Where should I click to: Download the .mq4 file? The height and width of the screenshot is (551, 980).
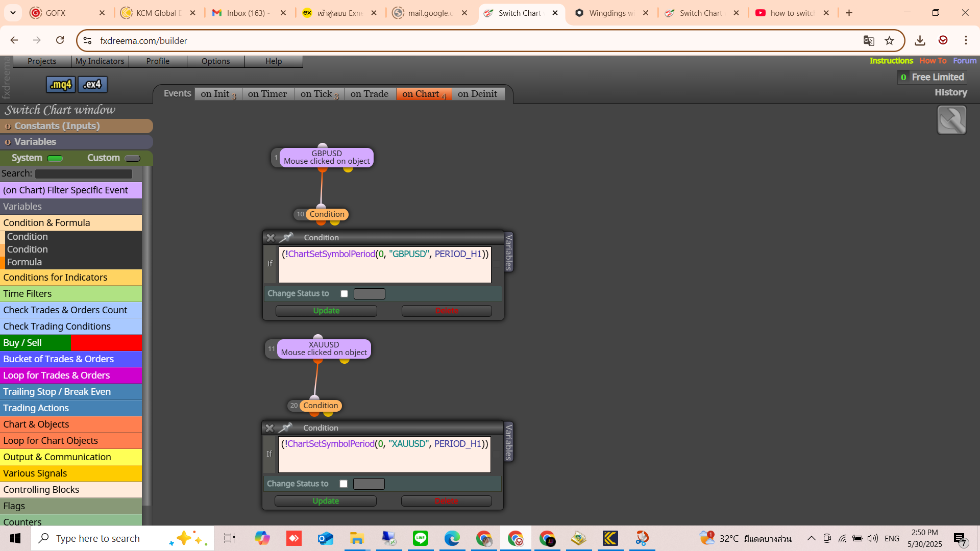pyautogui.click(x=61, y=85)
